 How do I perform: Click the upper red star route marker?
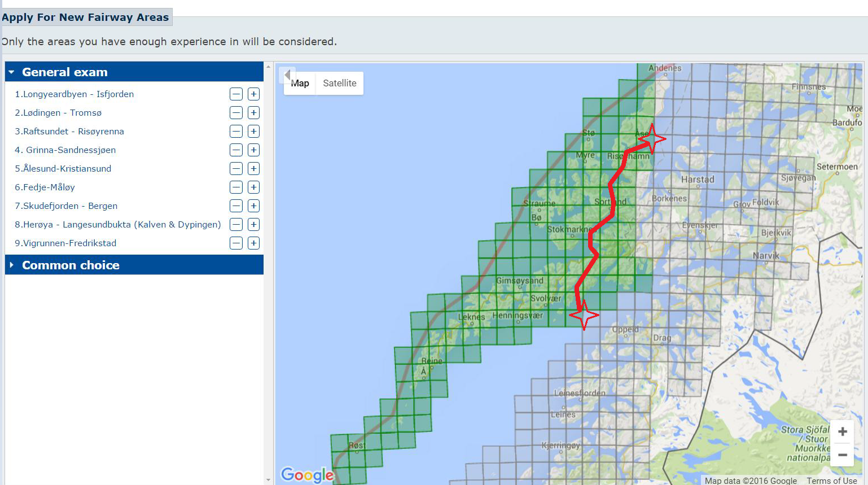pyautogui.click(x=652, y=138)
